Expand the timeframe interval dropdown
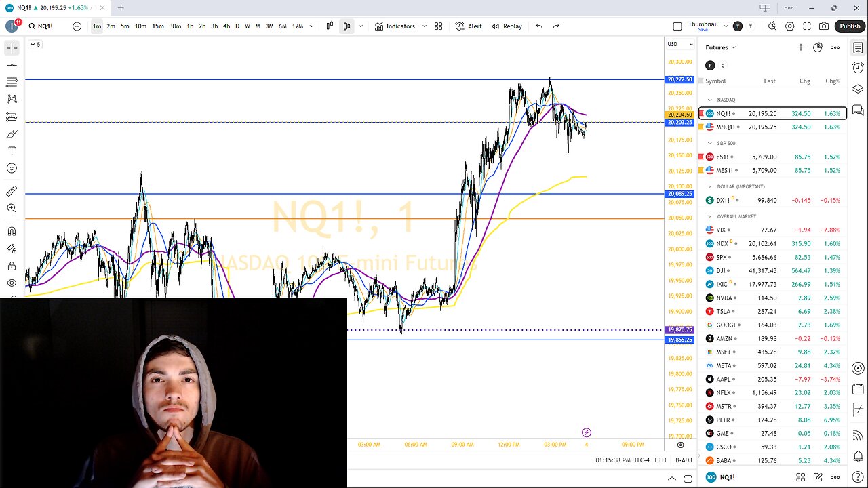Screen dimensions: 868x488 coord(311,26)
